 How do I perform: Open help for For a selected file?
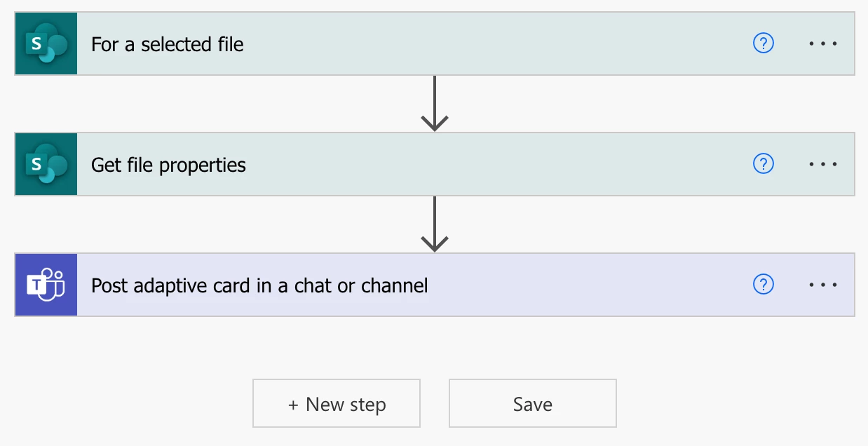point(763,43)
